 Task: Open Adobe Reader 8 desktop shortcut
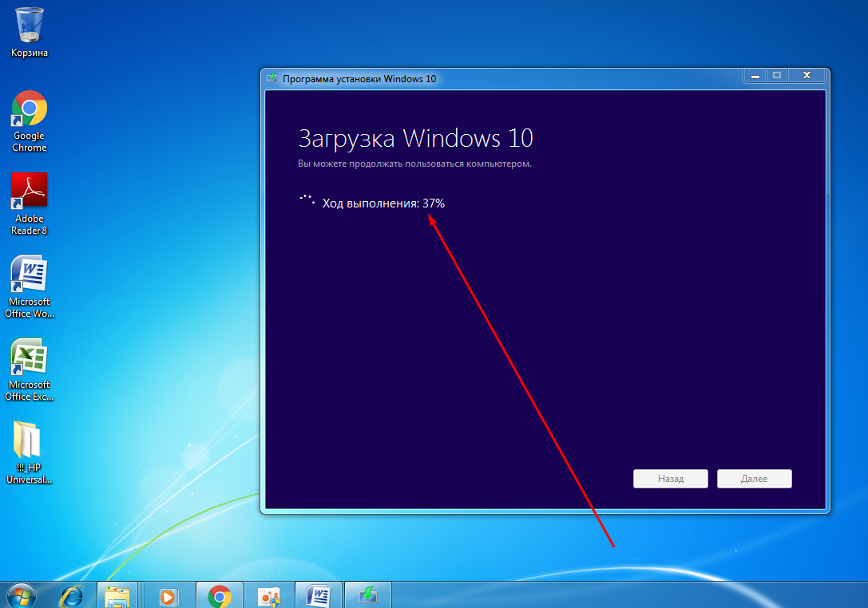(x=30, y=204)
